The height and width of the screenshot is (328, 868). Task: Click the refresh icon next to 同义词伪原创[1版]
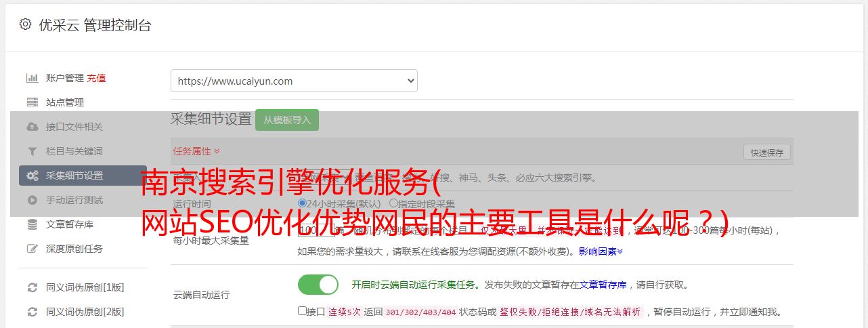click(32, 287)
